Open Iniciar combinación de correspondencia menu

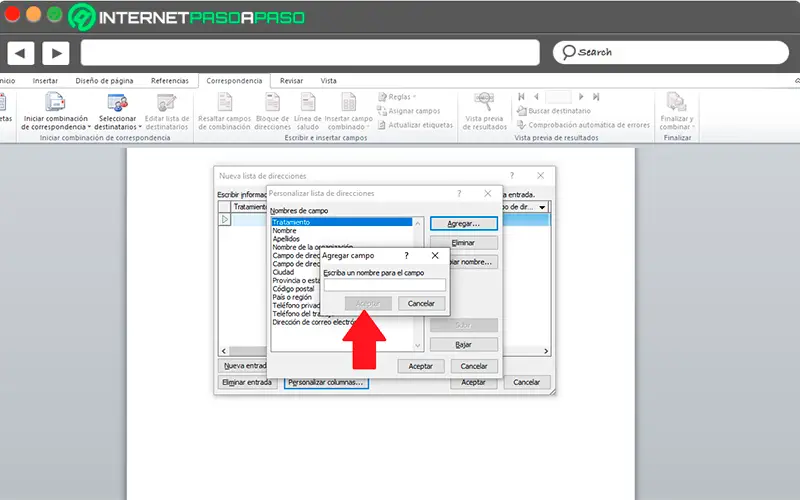[x=56, y=111]
